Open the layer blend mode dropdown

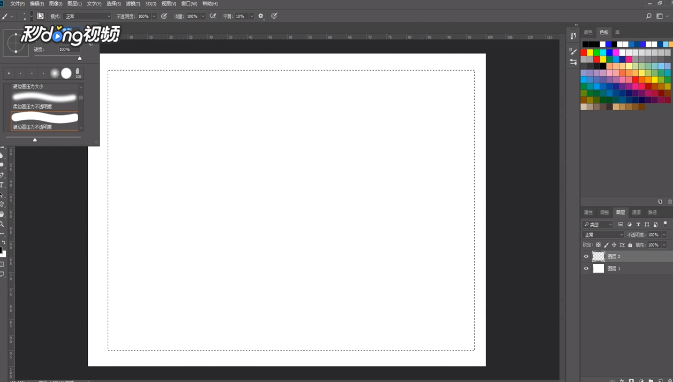point(603,235)
